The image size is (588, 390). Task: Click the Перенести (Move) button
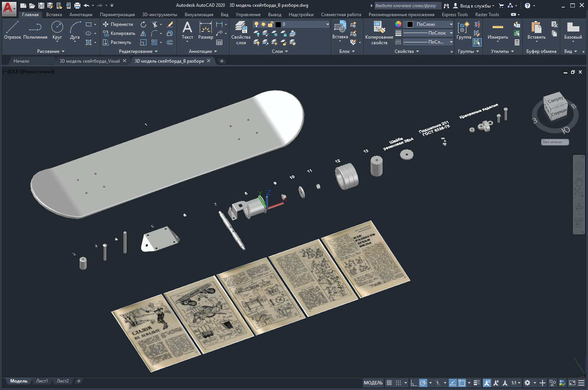pyautogui.click(x=118, y=24)
